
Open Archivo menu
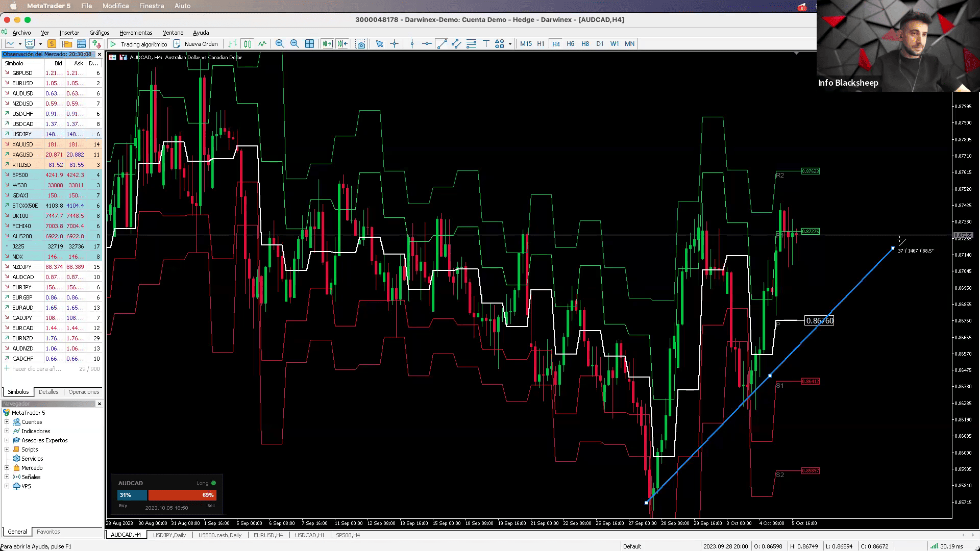[x=21, y=33]
